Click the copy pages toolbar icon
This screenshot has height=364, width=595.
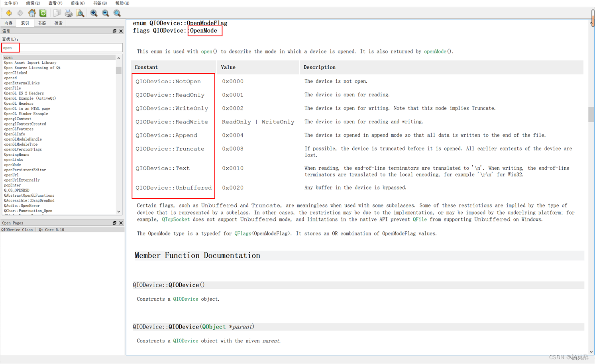pyautogui.click(x=57, y=13)
